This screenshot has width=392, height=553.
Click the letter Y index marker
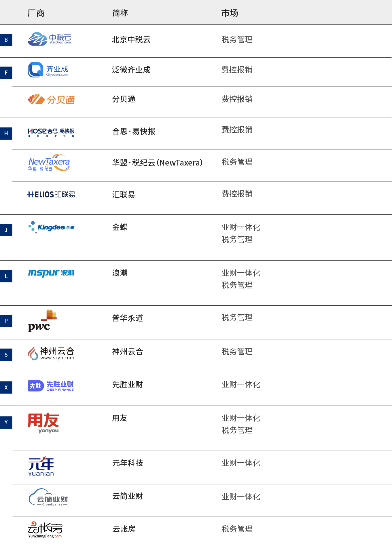[x=6, y=423]
